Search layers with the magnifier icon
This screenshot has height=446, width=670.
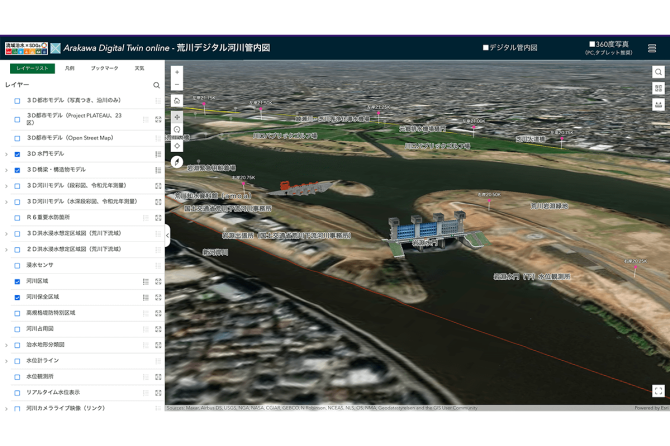pos(156,85)
